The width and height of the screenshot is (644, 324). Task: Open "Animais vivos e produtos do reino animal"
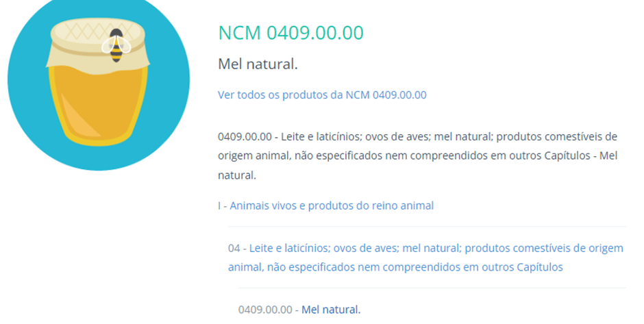click(x=332, y=205)
